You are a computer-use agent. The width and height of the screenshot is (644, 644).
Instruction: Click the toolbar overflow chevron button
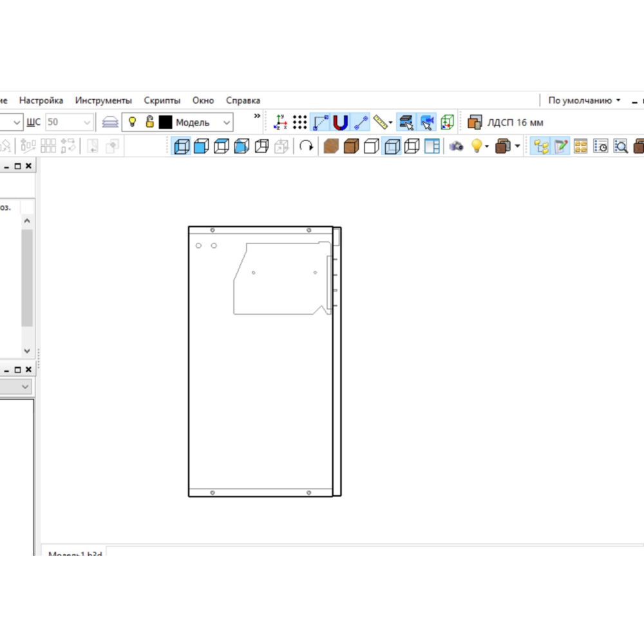[257, 117]
